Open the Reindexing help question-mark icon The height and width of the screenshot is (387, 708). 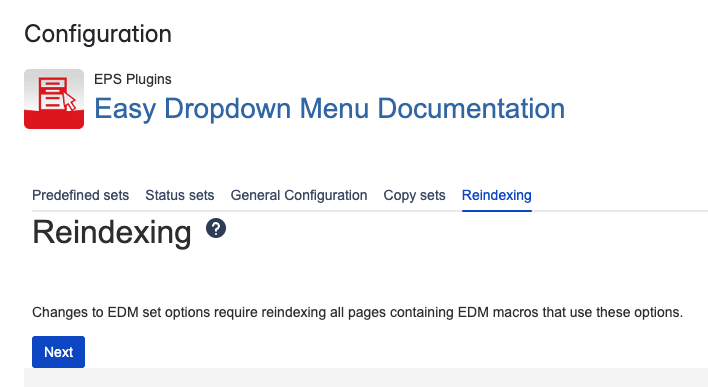tap(216, 228)
